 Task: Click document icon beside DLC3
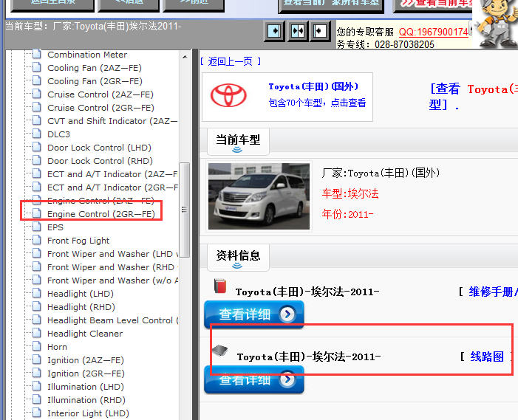pyautogui.click(x=37, y=134)
